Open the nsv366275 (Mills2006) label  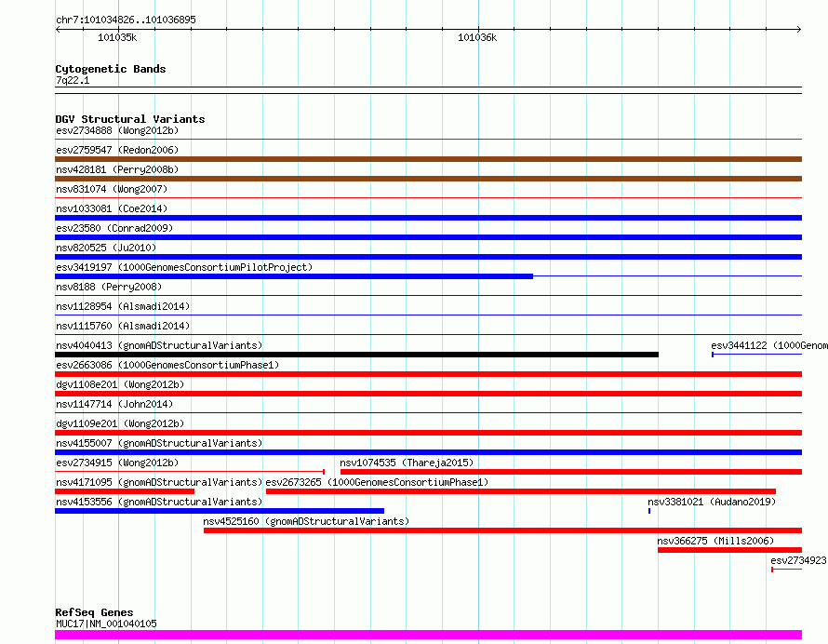(x=715, y=541)
